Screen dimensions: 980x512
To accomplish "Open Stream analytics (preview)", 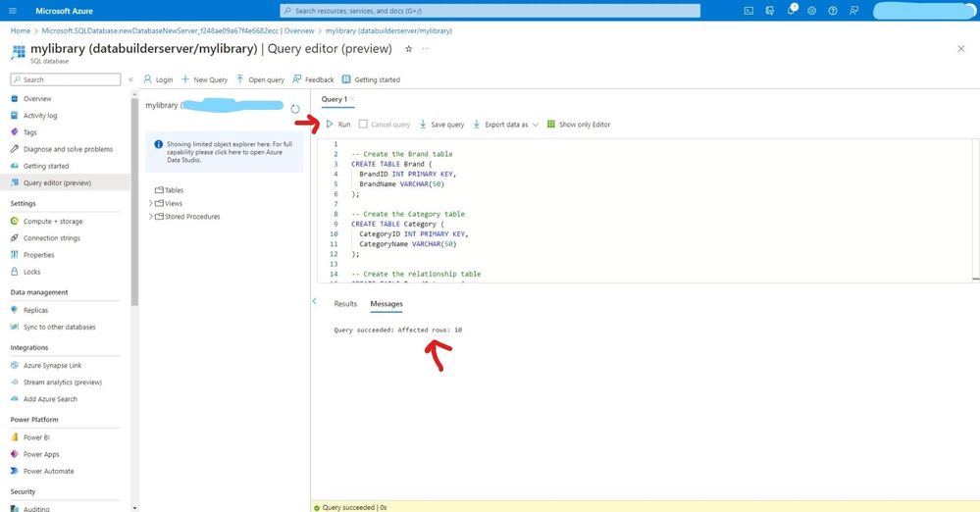I will coord(63,382).
